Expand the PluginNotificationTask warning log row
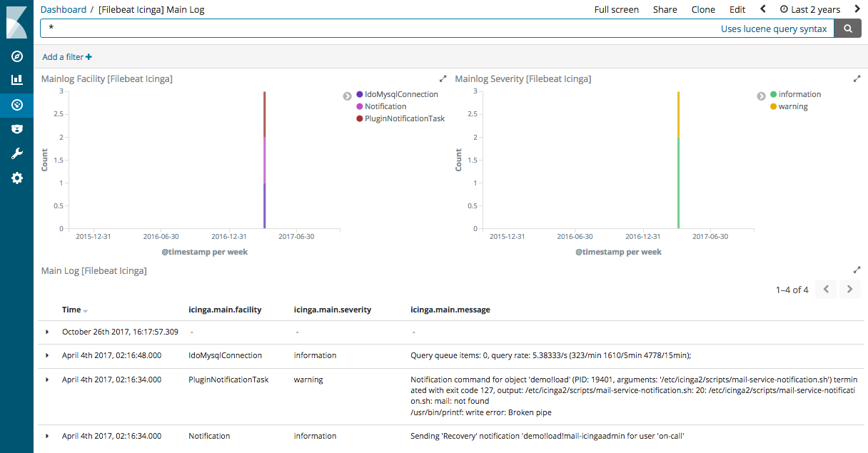Image resolution: width=868 pixels, height=453 pixels. [x=46, y=379]
